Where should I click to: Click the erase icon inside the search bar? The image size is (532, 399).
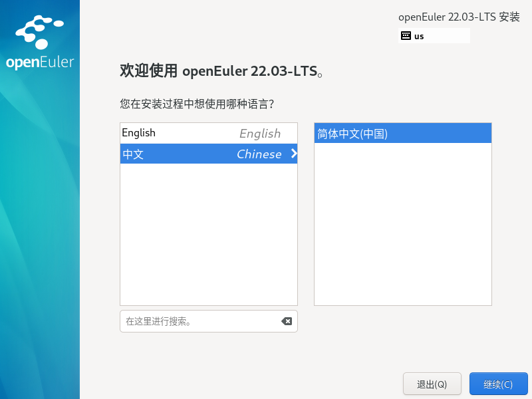click(x=287, y=321)
